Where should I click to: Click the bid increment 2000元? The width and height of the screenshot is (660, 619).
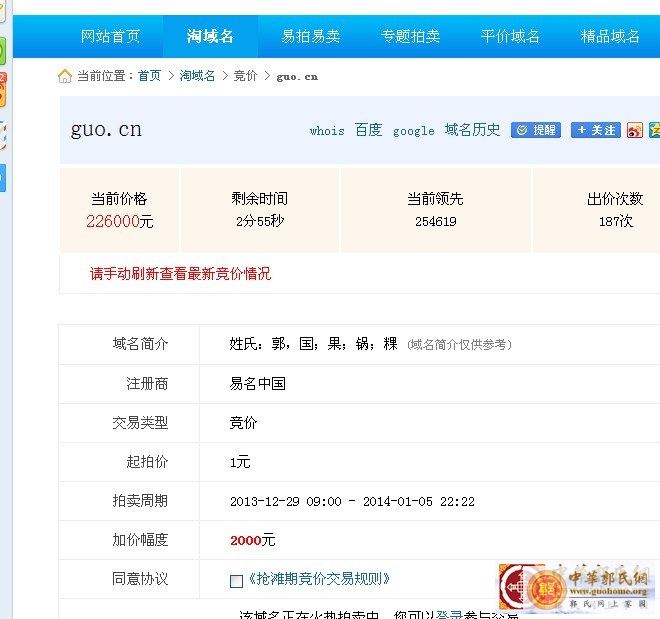click(x=253, y=540)
